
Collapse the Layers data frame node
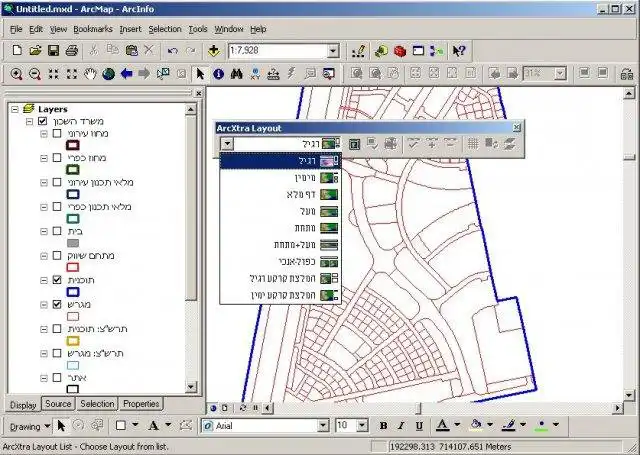pos(15,109)
